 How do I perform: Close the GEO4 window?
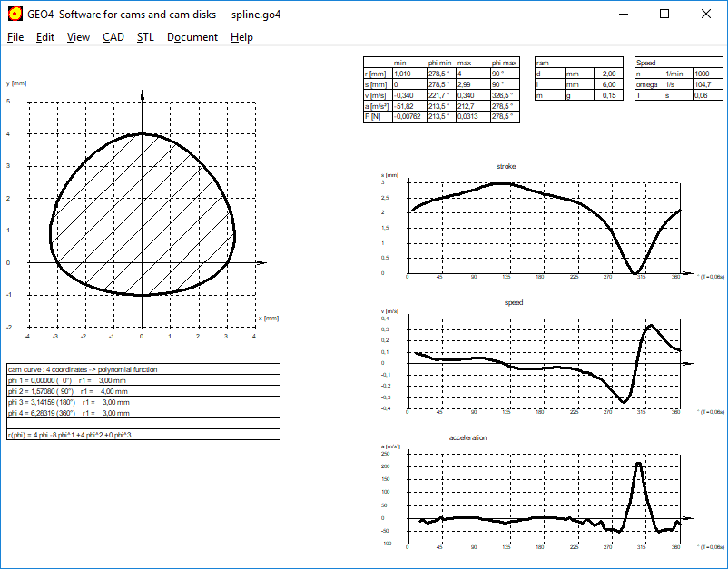coord(706,14)
